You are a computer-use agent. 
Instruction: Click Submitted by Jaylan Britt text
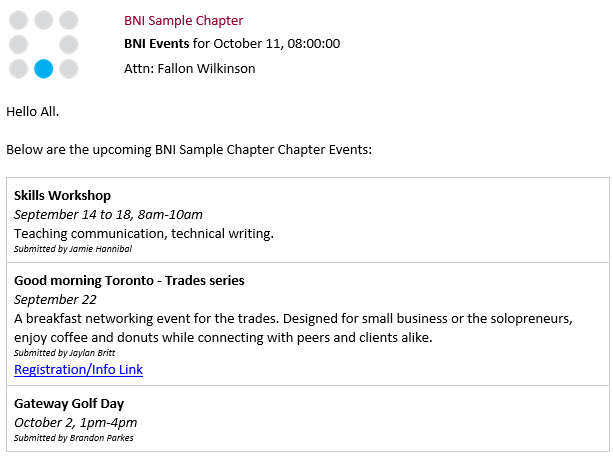[x=64, y=353]
